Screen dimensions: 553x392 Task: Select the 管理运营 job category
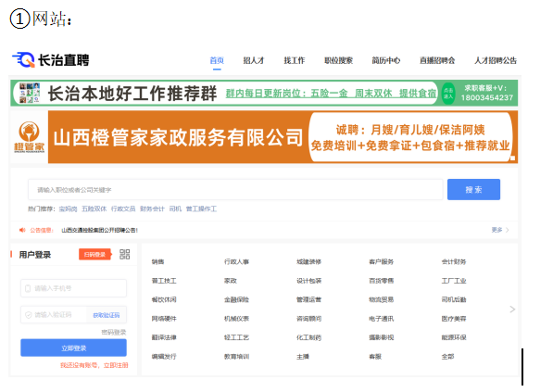309,299
